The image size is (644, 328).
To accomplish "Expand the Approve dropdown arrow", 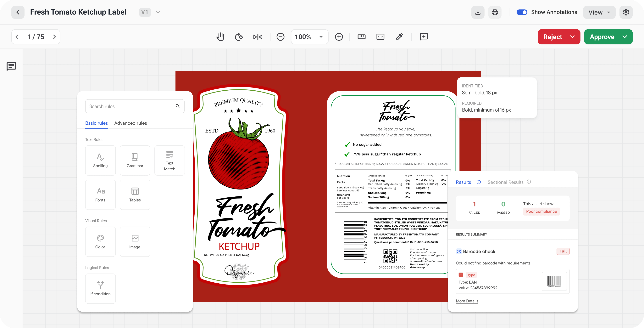I will point(625,37).
